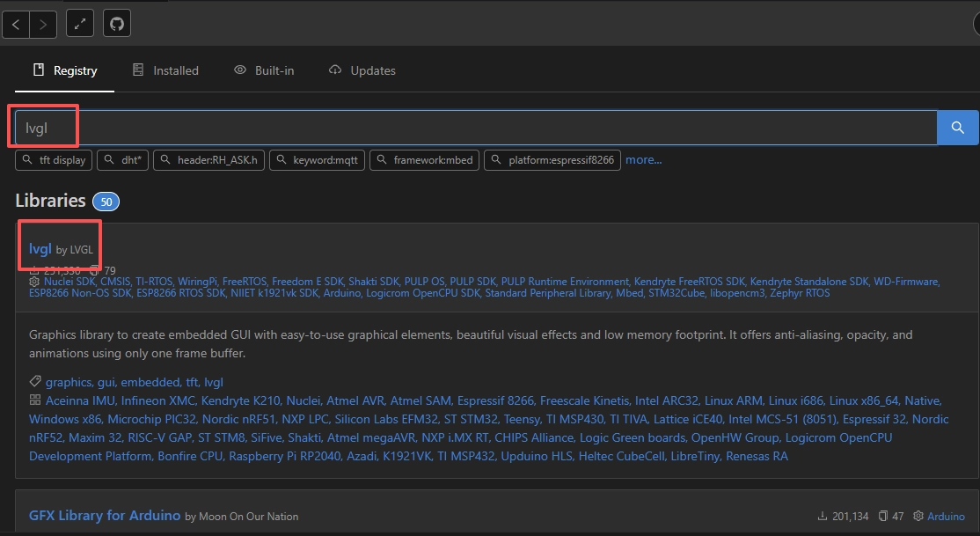Go forward with the right arrow button
This screenshot has width=980, height=536.
(43, 25)
